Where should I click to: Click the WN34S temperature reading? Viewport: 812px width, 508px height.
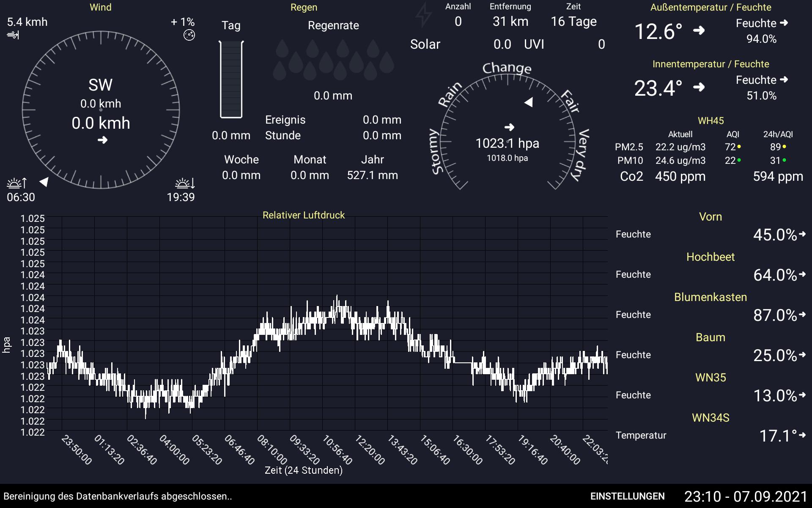(778, 436)
